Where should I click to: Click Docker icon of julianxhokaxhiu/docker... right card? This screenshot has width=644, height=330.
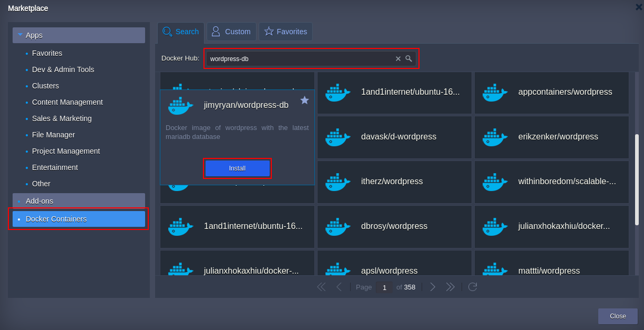(495, 226)
